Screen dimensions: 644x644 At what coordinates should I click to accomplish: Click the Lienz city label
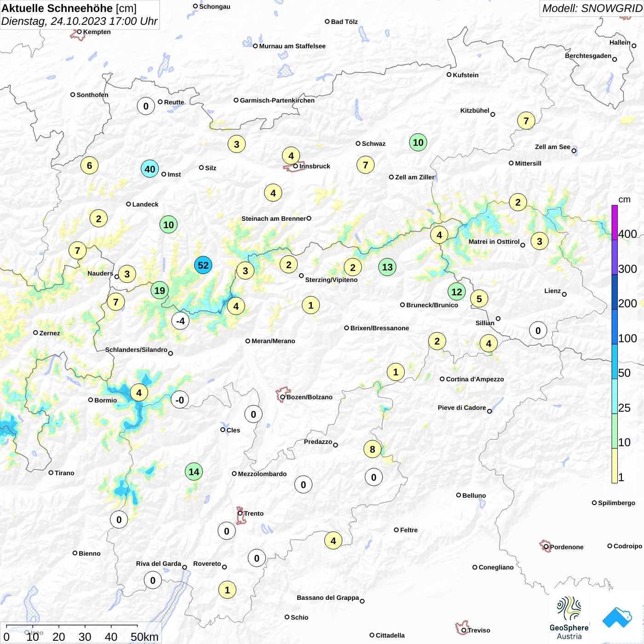pyautogui.click(x=552, y=291)
